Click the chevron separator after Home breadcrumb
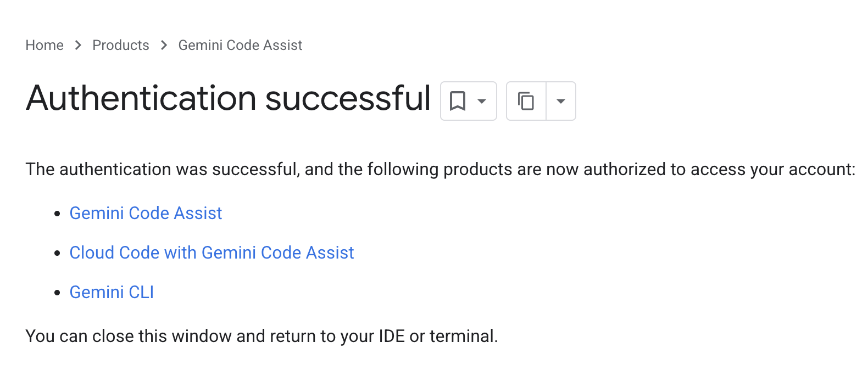This screenshot has width=868, height=370. [x=77, y=46]
